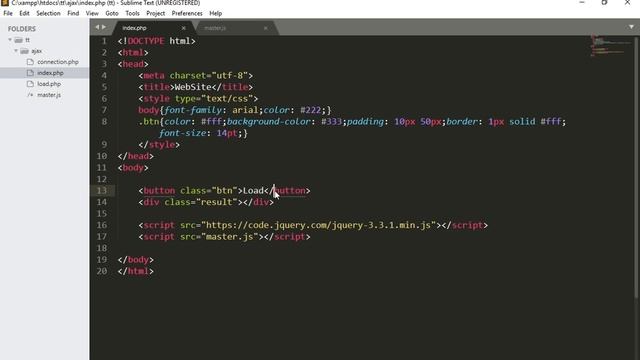Viewport: 640px width, 360px height.
Task: Collapse the tt folder arrow
Action: [10, 40]
